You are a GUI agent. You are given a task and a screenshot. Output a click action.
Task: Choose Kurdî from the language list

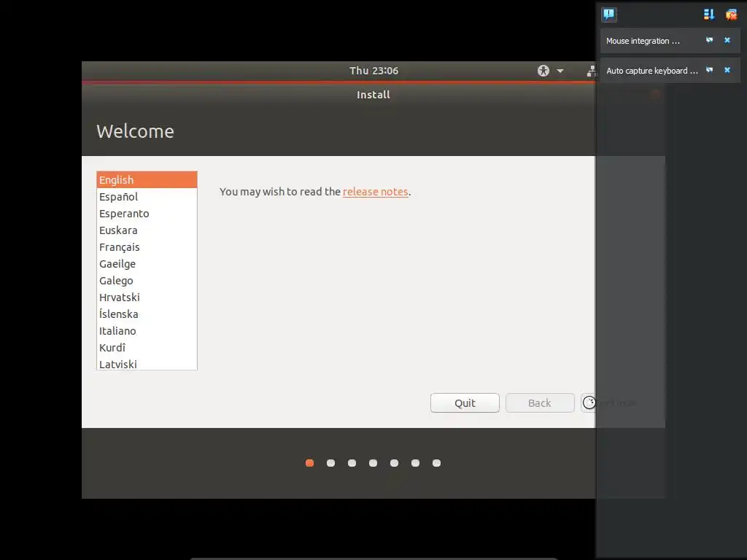tap(147, 348)
